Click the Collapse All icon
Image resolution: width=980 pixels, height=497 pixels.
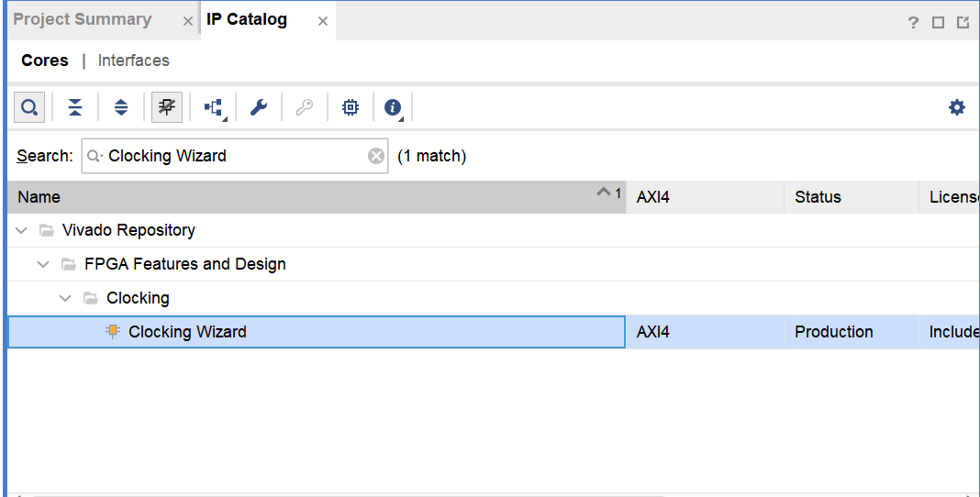point(75,108)
